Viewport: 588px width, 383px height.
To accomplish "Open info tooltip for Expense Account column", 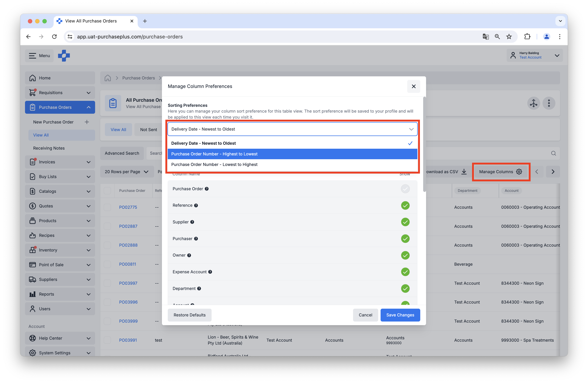I will [x=210, y=272].
